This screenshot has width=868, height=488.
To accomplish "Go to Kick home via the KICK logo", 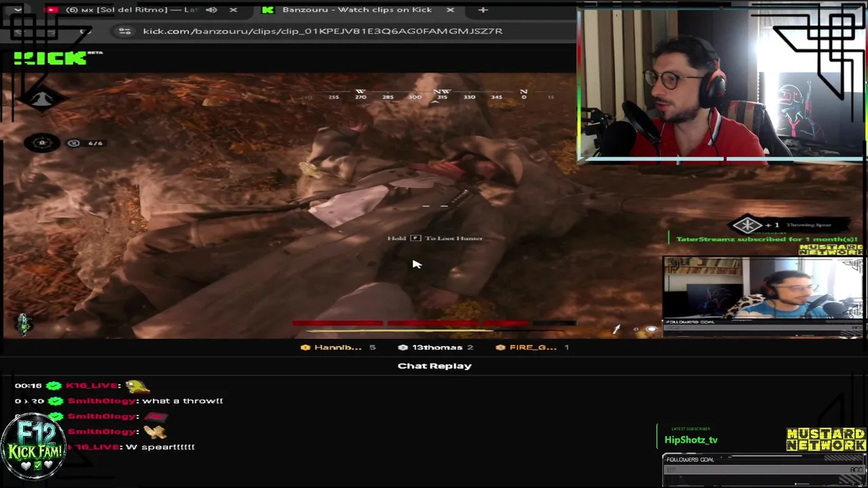I will [x=51, y=58].
